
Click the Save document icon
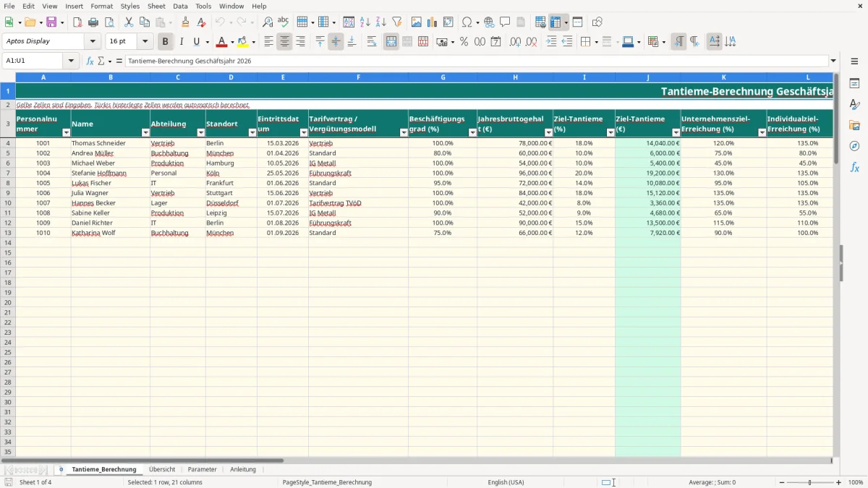(x=51, y=22)
